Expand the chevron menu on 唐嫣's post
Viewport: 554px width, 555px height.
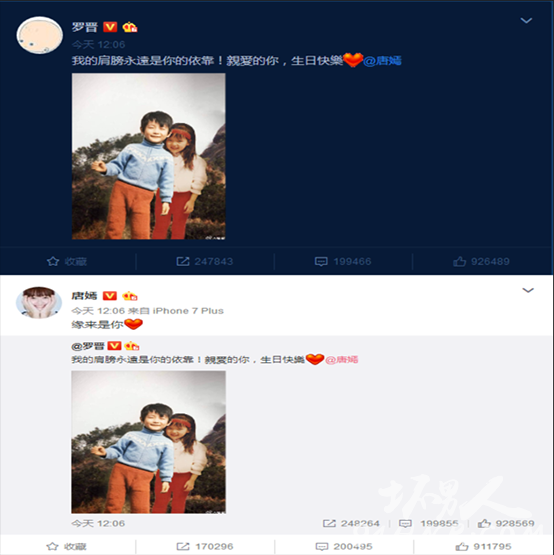tap(528, 291)
